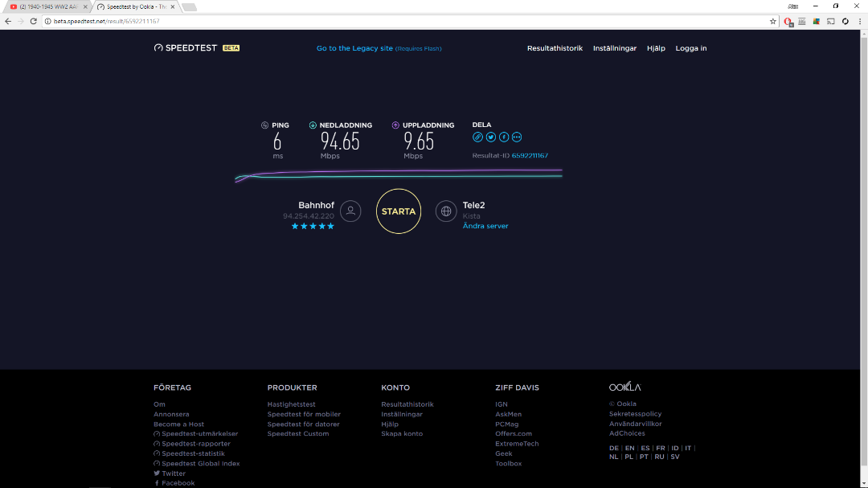Image resolution: width=868 pixels, height=488 pixels.
Task: Open Användarvillkor link
Action: (x=636, y=424)
